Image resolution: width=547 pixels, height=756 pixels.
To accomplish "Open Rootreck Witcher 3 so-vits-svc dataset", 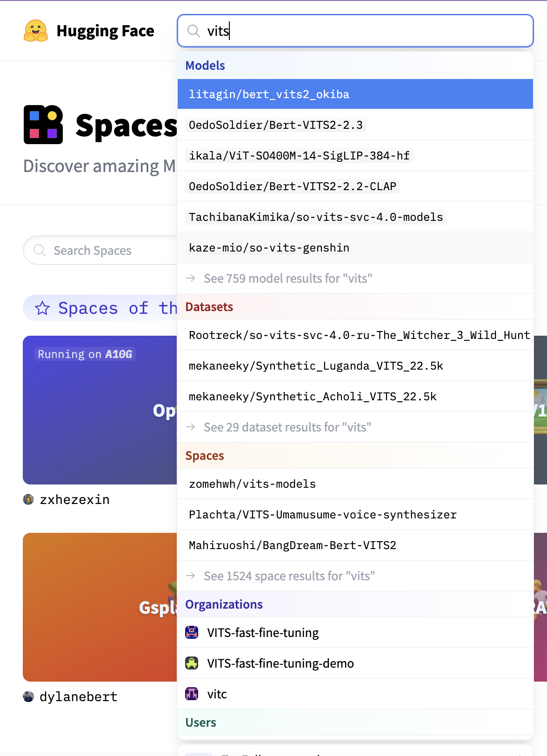I will coord(355,335).
